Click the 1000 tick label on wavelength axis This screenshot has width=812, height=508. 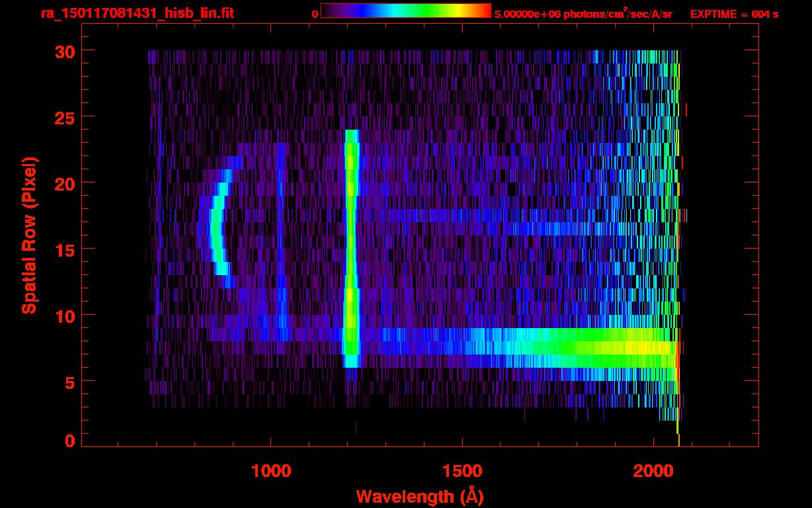(x=270, y=471)
